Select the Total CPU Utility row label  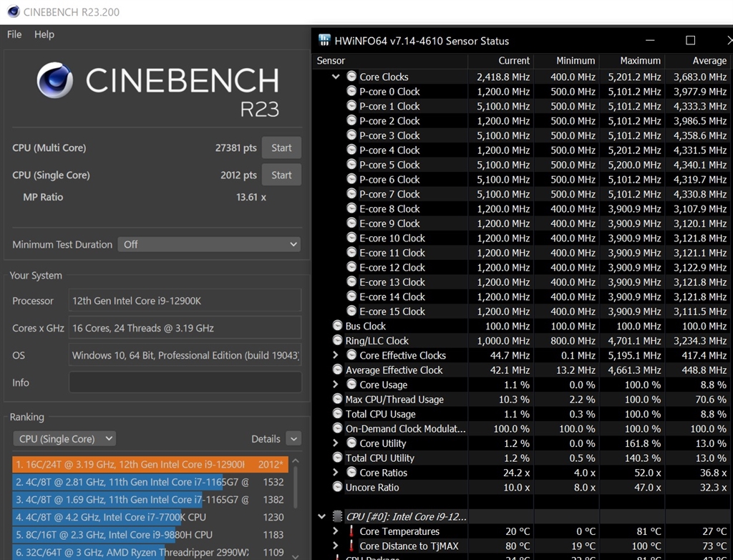tap(379, 458)
